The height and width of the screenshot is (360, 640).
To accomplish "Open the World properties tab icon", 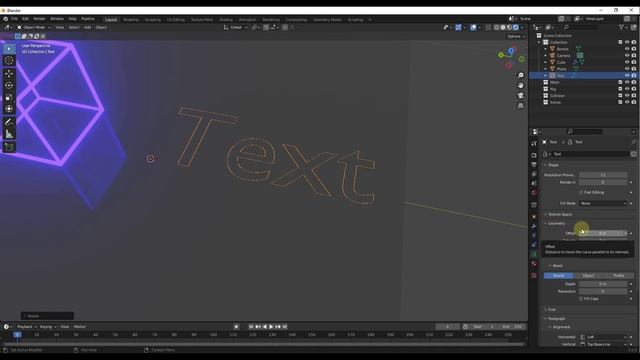I will point(534,193).
